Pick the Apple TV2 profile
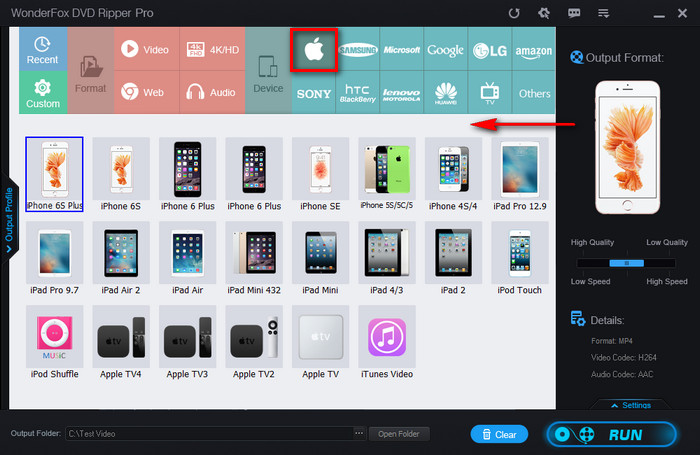 coord(254,342)
